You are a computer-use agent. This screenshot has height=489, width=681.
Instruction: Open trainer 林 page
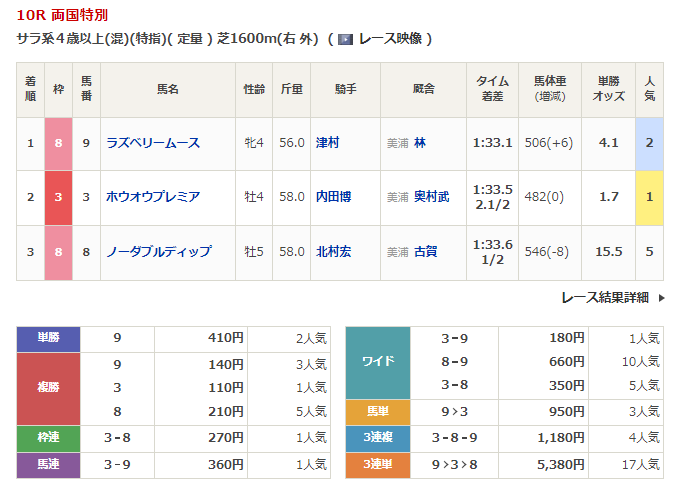420,143
